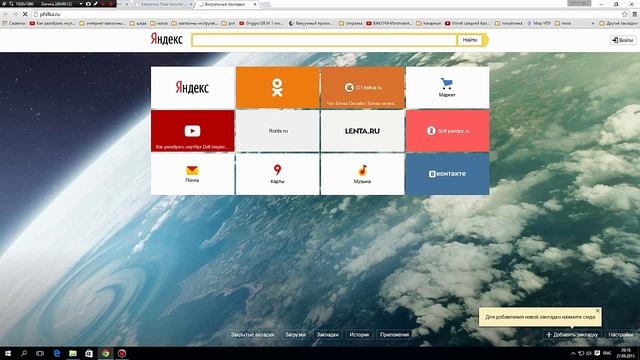The height and width of the screenshot is (360, 640).
Task: Open Task View on the taskbar
Action: coord(40,353)
